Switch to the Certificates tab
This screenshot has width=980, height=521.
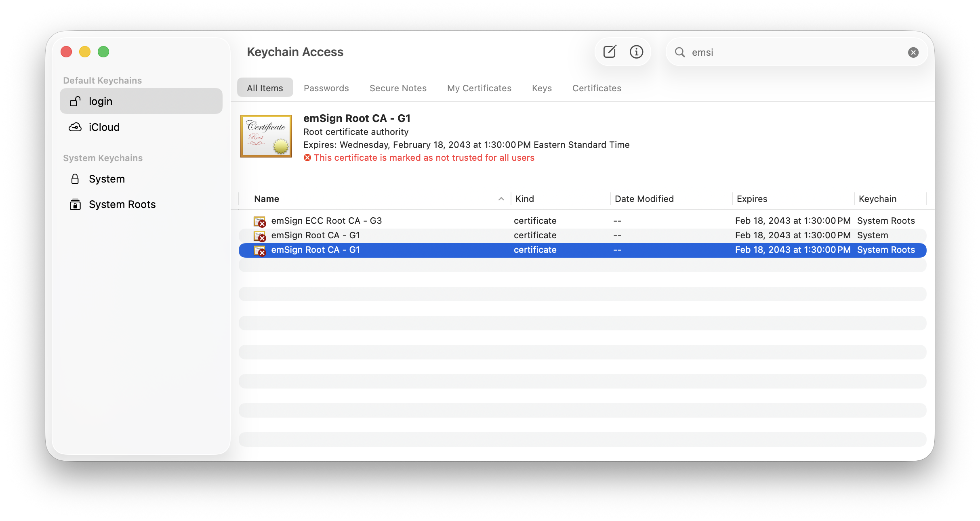597,88
